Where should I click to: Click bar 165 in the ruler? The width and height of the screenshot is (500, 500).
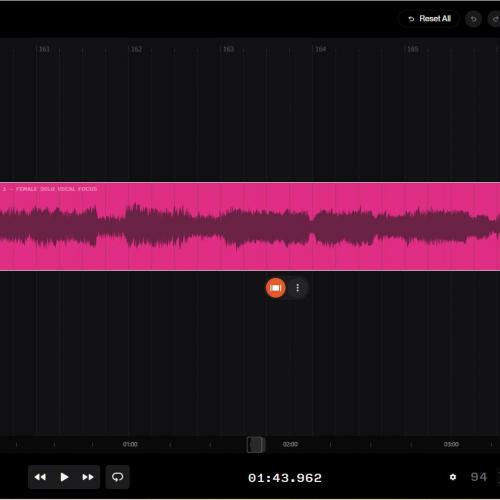413,49
